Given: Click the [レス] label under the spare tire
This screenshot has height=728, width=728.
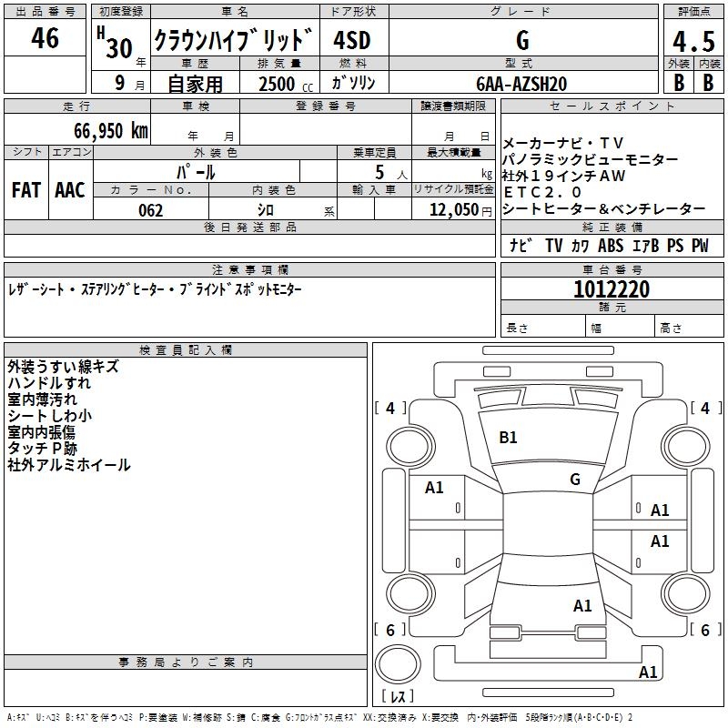Looking at the screenshot, I should (397, 696).
